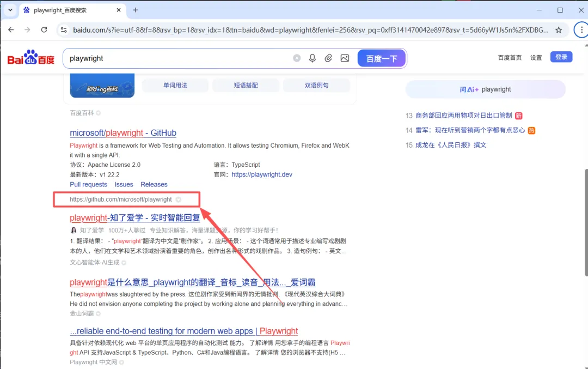Select the 短语搭配 tab
This screenshot has height=369, width=588.
(246, 85)
